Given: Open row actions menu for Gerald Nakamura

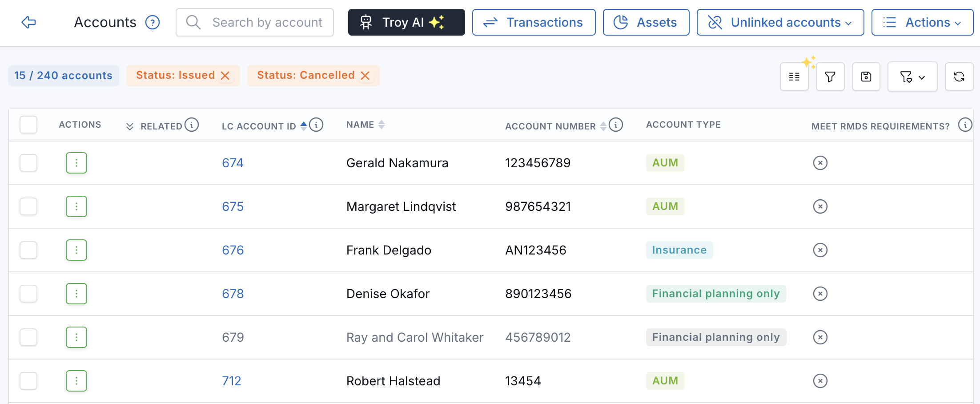Looking at the screenshot, I should [x=76, y=163].
